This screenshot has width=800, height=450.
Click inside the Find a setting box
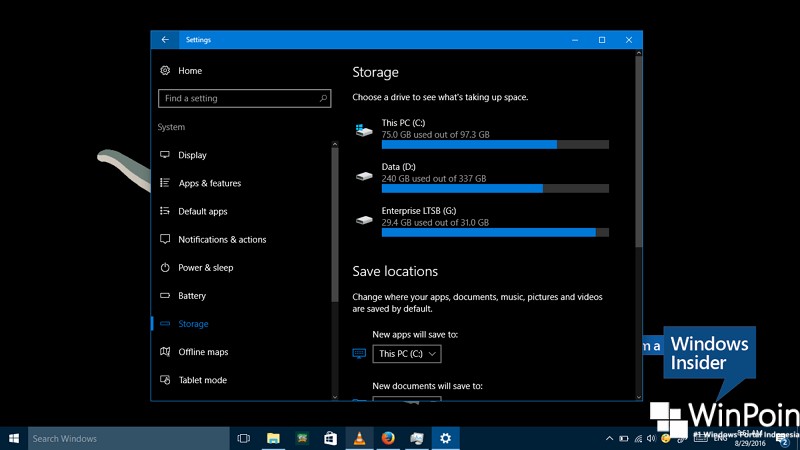tap(244, 98)
